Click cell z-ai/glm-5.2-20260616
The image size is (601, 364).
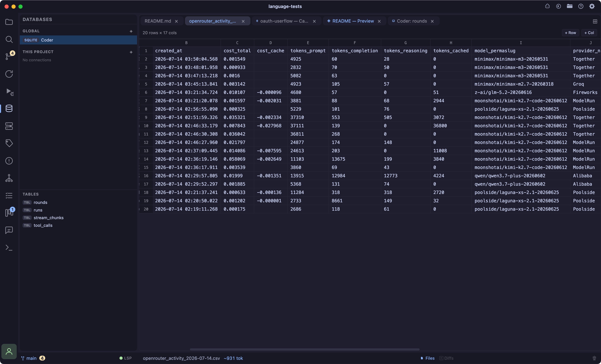click(521, 92)
